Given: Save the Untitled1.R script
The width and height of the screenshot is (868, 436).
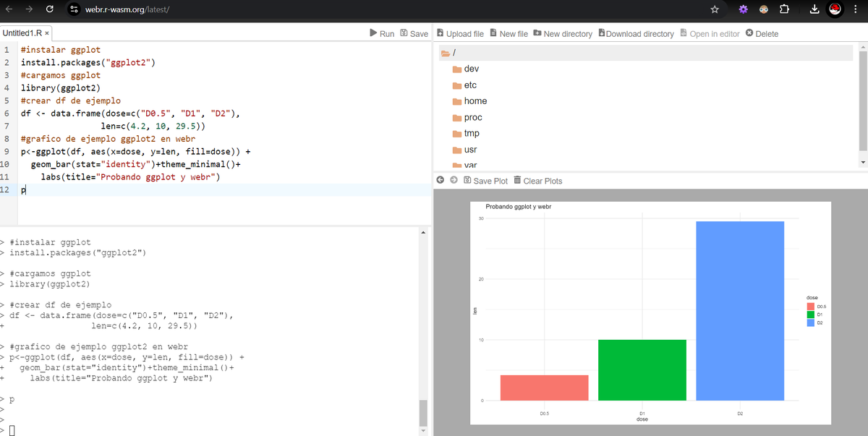Looking at the screenshot, I should pos(414,33).
